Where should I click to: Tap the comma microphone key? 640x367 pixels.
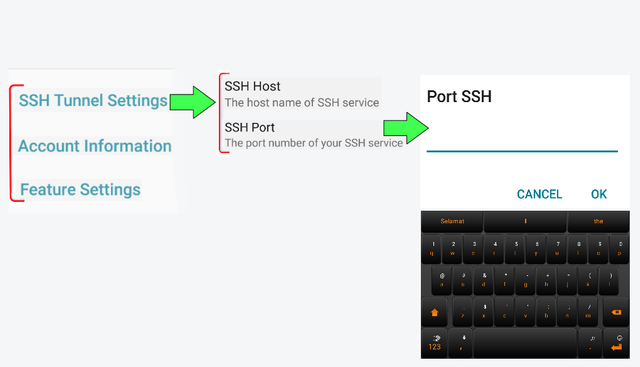tap(462, 343)
